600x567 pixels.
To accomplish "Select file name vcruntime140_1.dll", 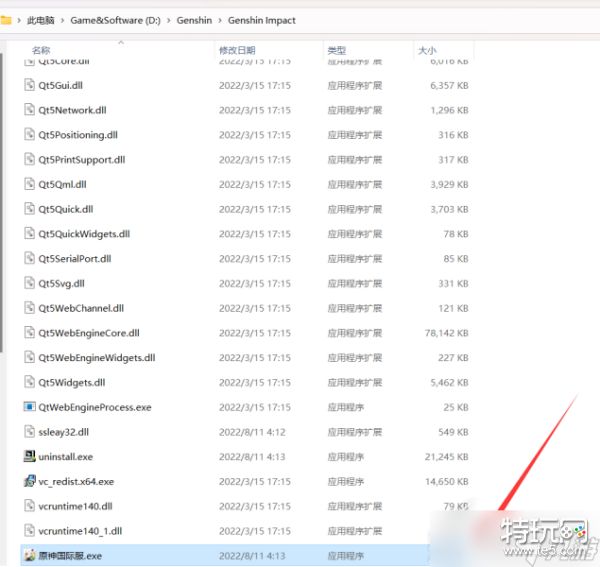I will [80, 531].
